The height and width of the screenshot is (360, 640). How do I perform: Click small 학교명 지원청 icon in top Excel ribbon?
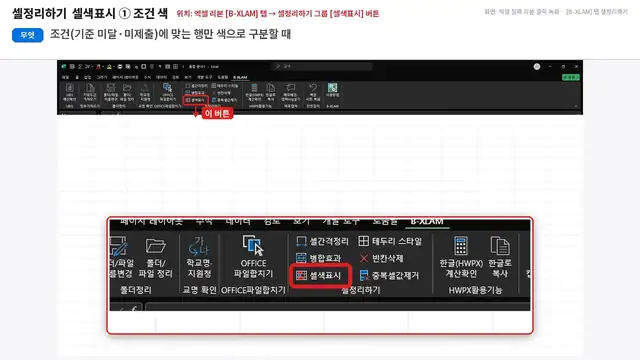(145, 88)
